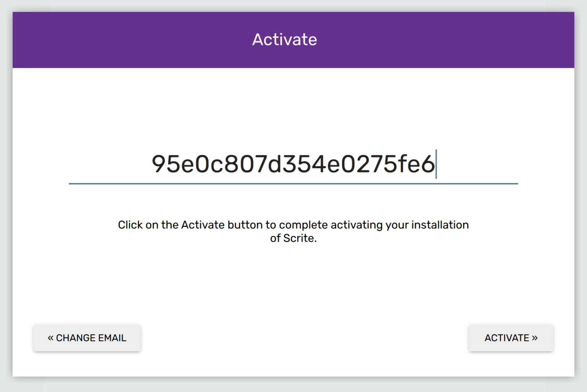The height and width of the screenshot is (392, 587).
Task: Click the activation instruction text
Action: pos(293,231)
